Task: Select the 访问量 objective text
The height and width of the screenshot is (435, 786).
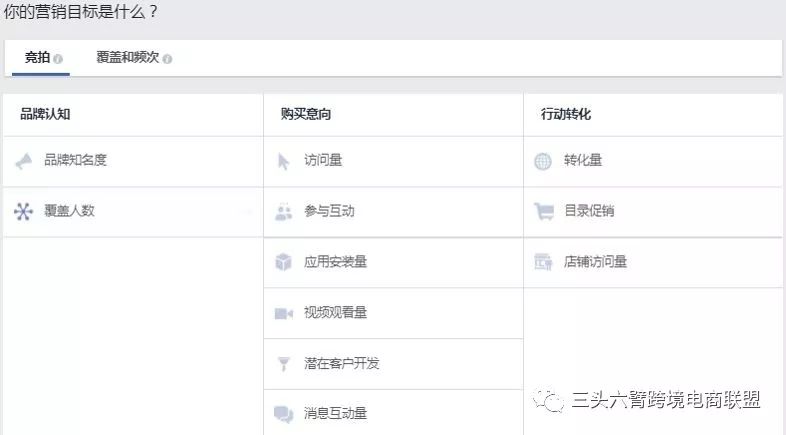Action: coord(323,160)
